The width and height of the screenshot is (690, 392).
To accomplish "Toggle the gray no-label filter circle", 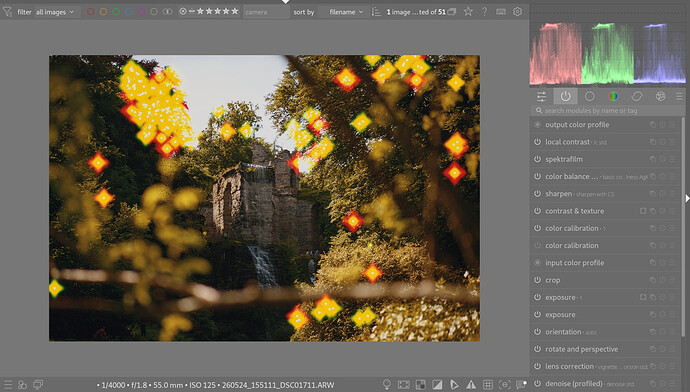I will click(x=154, y=12).
